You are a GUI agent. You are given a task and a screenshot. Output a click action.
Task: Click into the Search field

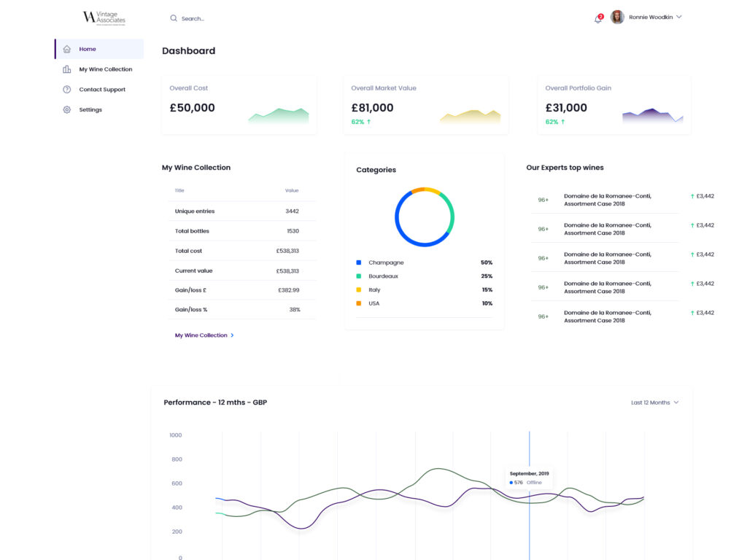193,18
